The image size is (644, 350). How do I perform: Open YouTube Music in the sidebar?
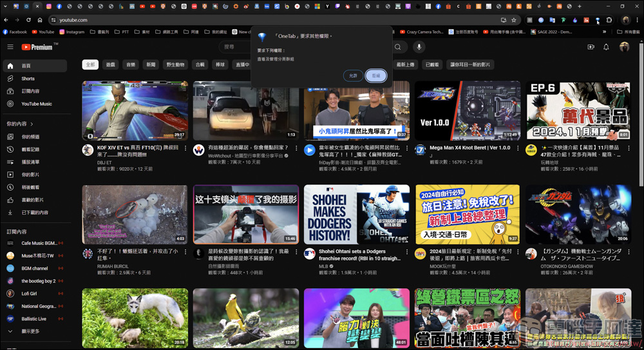(x=35, y=104)
